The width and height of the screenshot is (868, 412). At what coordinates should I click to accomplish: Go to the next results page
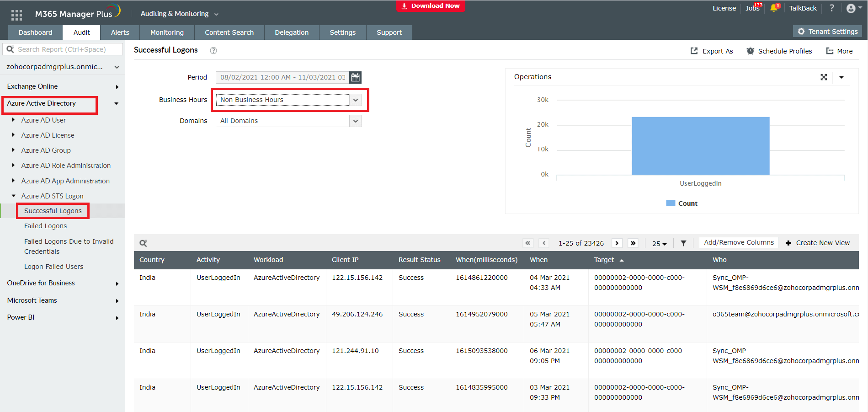(x=617, y=243)
